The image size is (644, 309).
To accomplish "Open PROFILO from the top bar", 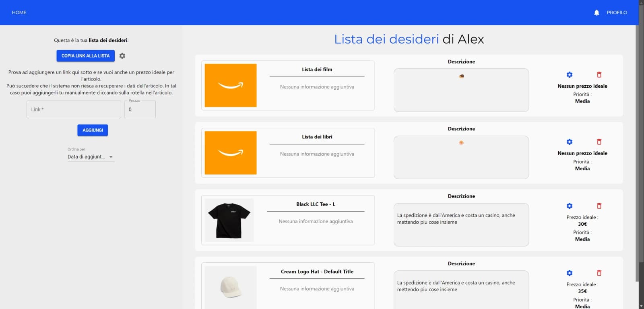I will pos(617,12).
